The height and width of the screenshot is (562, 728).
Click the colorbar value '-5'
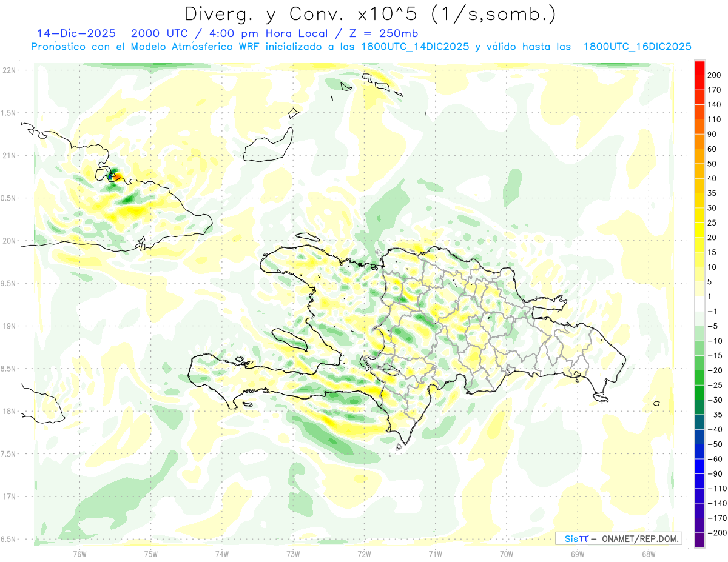713,326
